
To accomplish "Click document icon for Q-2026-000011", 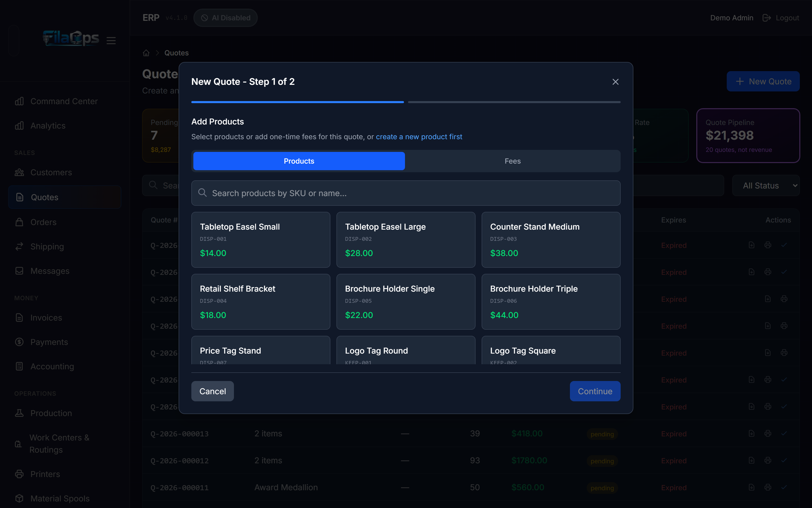I will (x=752, y=487).
